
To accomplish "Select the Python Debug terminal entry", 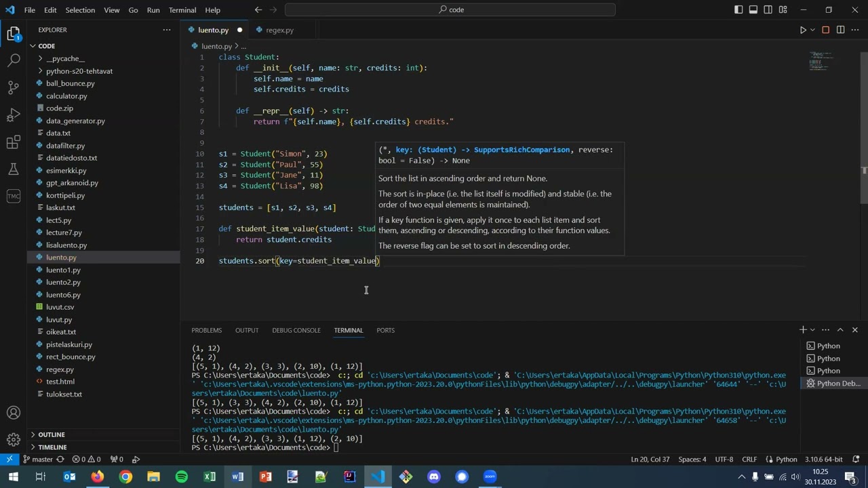I will (833, 384).
